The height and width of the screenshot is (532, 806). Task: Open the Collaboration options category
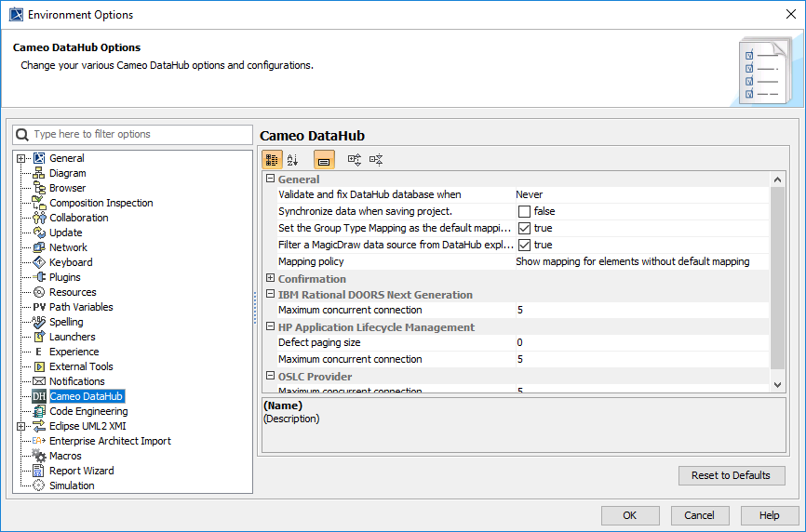tap(78, 218)
